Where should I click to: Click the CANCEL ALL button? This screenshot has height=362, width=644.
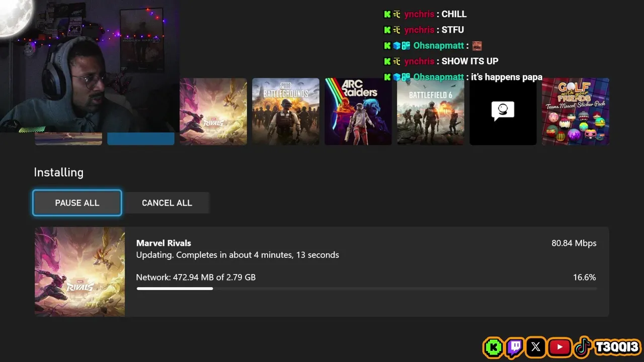tap(167, 203)
